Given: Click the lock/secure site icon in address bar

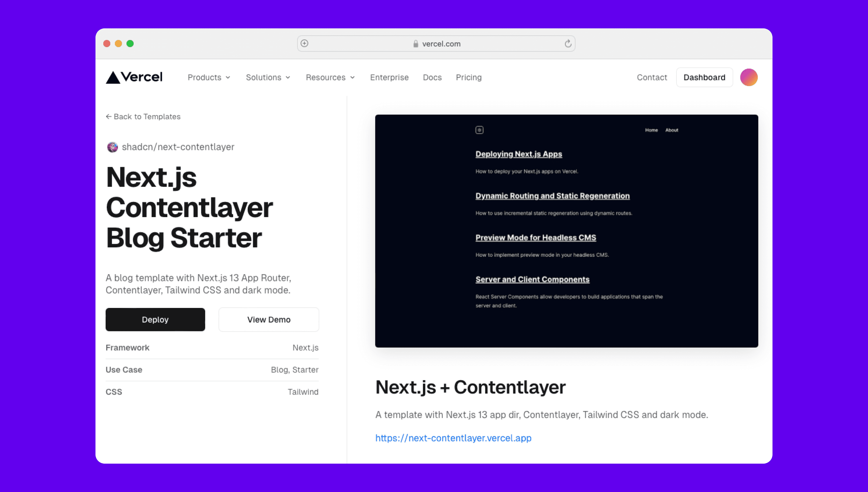Looking at the screenshot, I should point(415,43).
